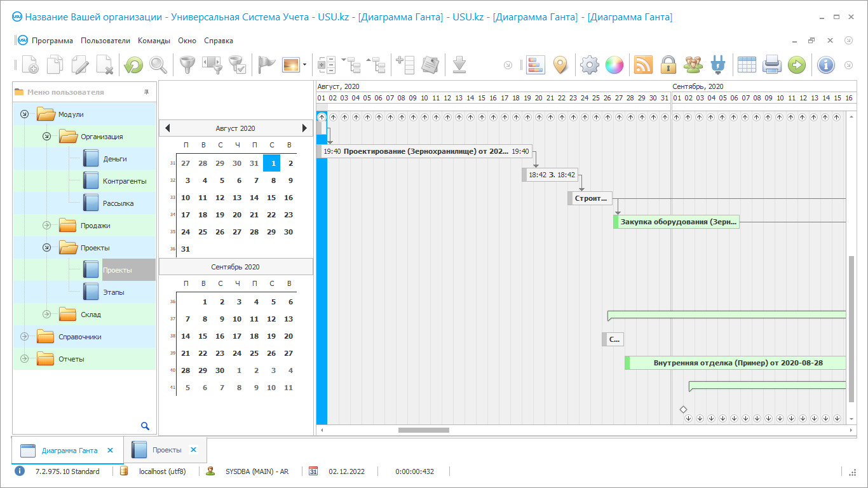This screenshot has height=488, width=868.
Task: Go to next month in calendar
Action: 305,128
